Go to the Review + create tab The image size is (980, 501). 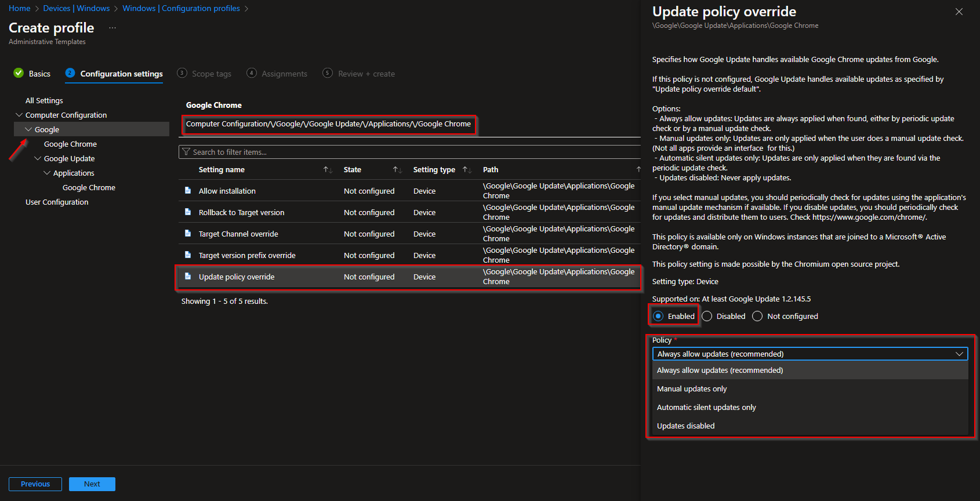(x=359, y=74)
